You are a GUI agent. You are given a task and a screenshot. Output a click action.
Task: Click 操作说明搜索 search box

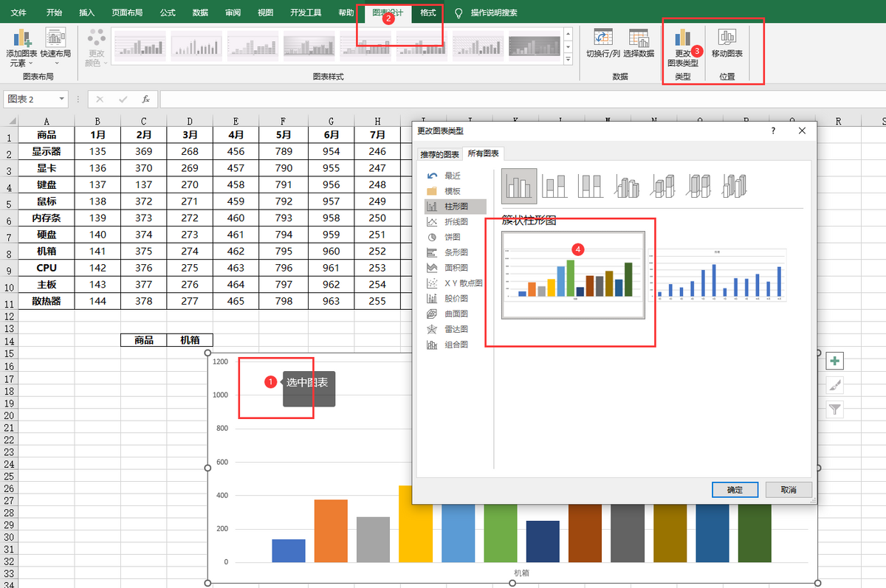point(494,13)
